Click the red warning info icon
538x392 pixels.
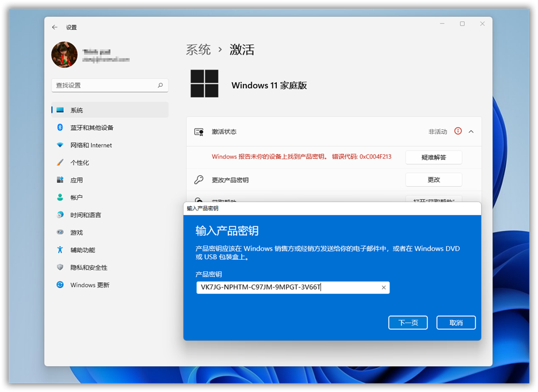point(458,131)
